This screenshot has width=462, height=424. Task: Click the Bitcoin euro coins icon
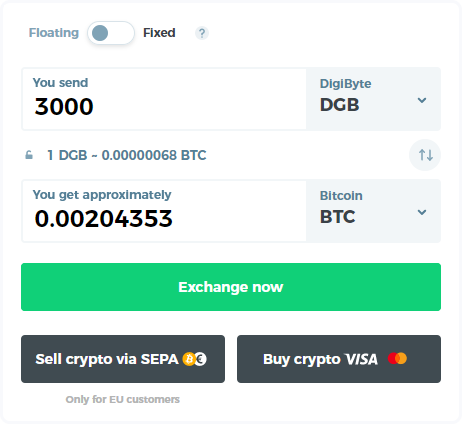point(195,359)
